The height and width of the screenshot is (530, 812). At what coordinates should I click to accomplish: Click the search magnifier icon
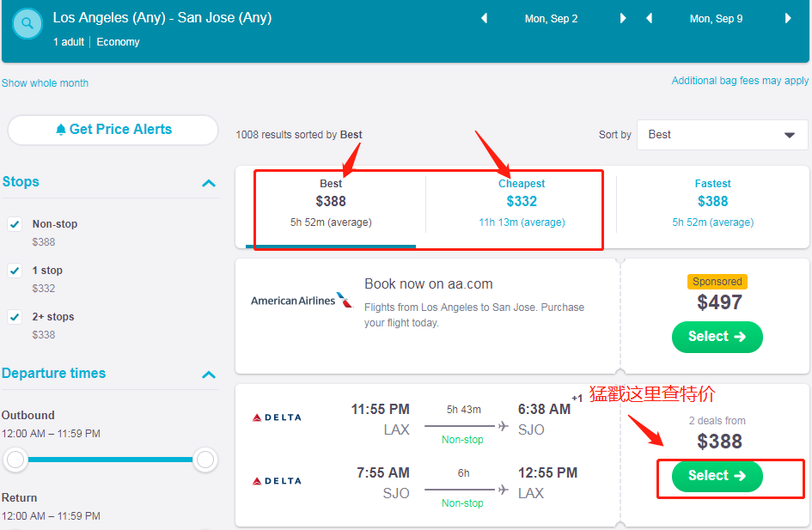27,23
